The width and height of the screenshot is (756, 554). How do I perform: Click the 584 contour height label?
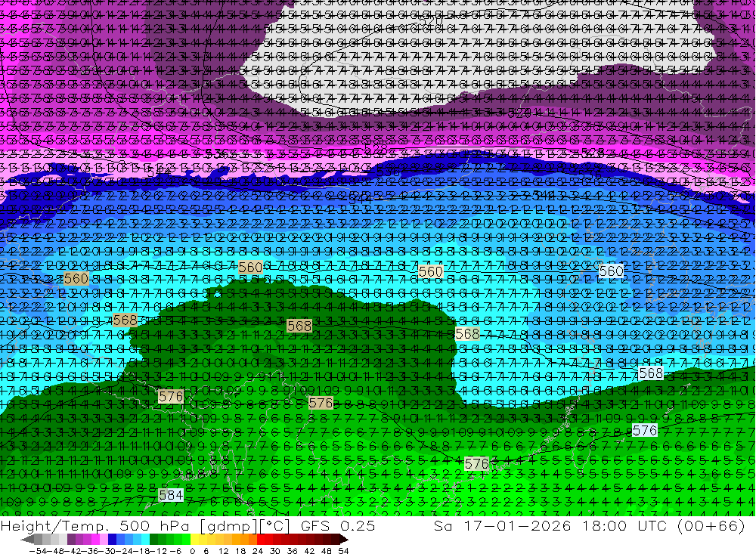click(171, 495)
